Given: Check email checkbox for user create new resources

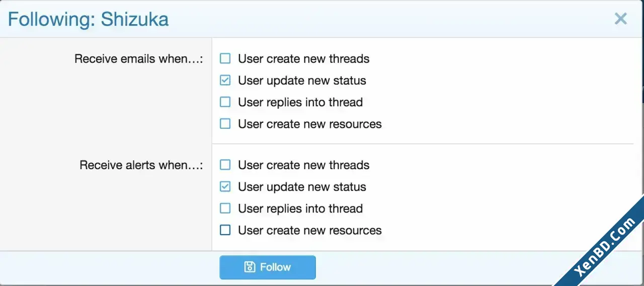Looking at the screenshot, I should 225,124.
